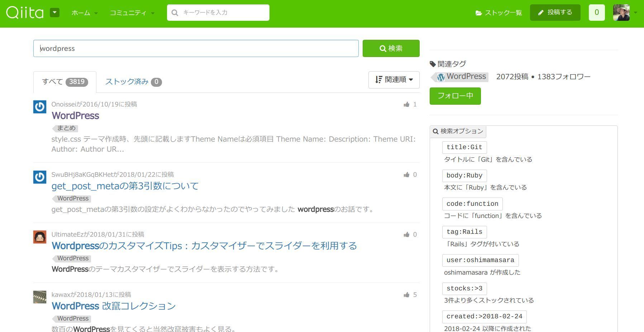Open author link SwuBHj8aKGqBKHet
The width and height of the screenshot is (644, 332).
(x=82, y=175)
